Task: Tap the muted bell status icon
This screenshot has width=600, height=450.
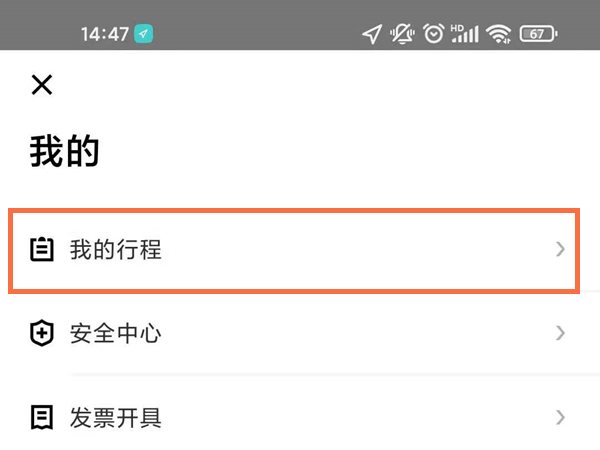Action: point(403,34)
